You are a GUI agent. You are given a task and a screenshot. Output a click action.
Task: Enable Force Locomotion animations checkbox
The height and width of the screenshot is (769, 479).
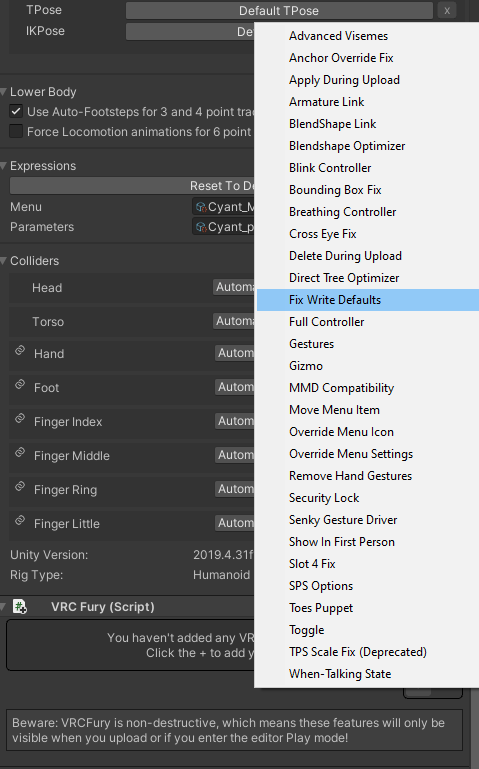pyautogui.click(x=16, y=131)
